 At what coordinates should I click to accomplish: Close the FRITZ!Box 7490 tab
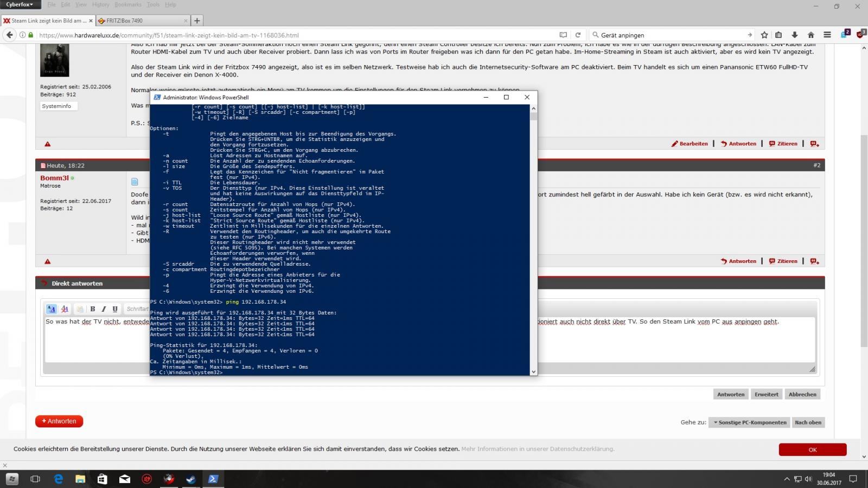pyautogui.click(x=186, y=21)
